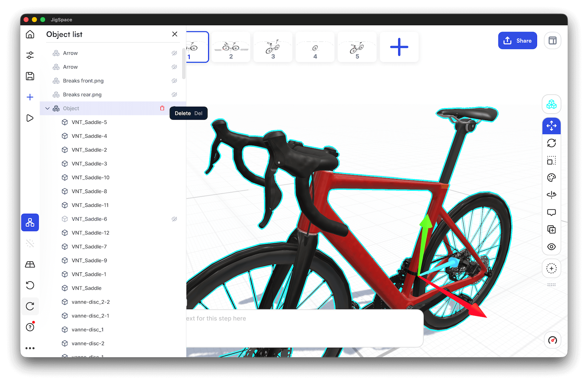Viewport: 588px width, 384px height.
Task: Click the cyan objects library icon
Action: tap(551, 104)
